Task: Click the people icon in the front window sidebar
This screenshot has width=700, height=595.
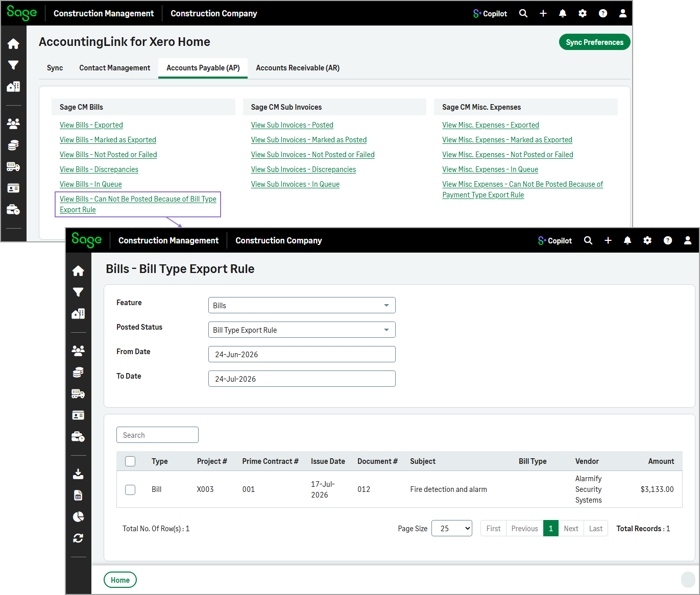Action: (x=78, y=351)
